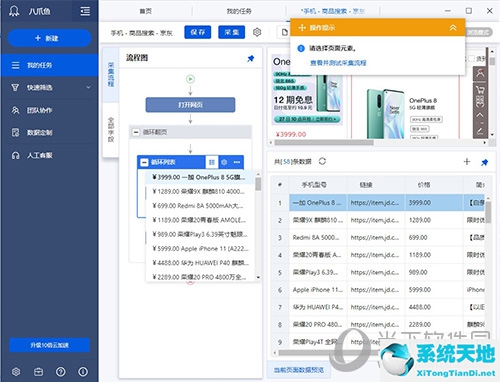Click the document page icon in the toolbar

[284, 32]
